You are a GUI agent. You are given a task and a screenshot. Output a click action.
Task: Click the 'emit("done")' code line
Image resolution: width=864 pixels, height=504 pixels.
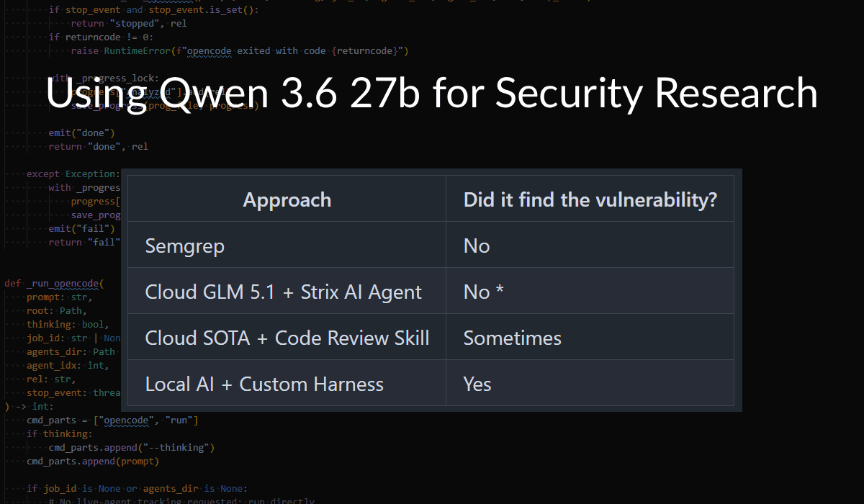pyautogui.click(x=81, y=132)
